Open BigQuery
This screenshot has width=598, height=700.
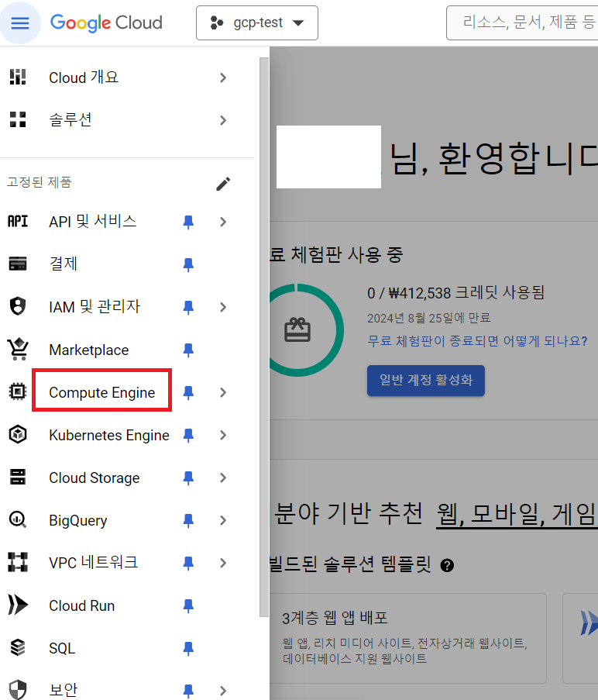pos(78,520)
